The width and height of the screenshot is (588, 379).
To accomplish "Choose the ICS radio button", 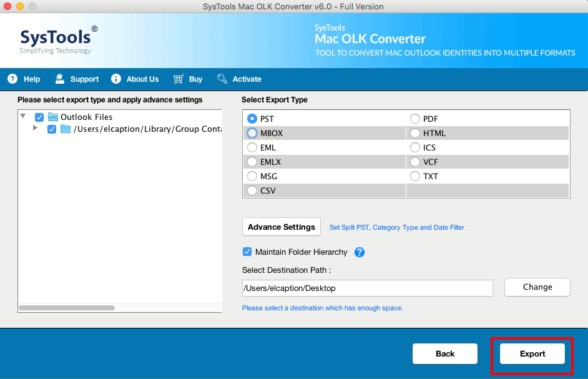I will [414, 147].
